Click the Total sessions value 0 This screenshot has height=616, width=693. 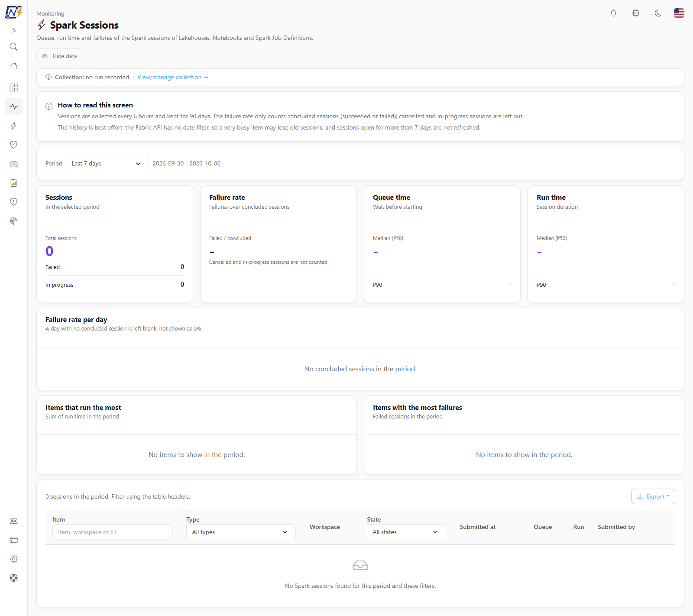tap(49, 251)
